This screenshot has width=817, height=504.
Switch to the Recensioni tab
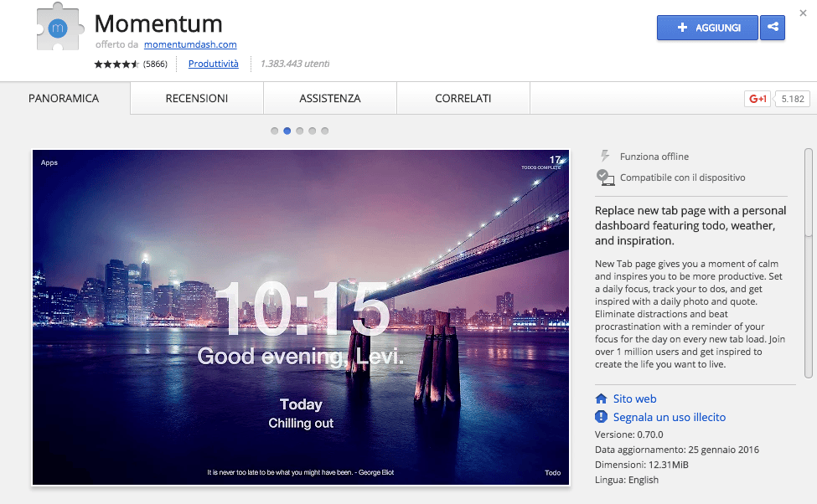[195, 98]
